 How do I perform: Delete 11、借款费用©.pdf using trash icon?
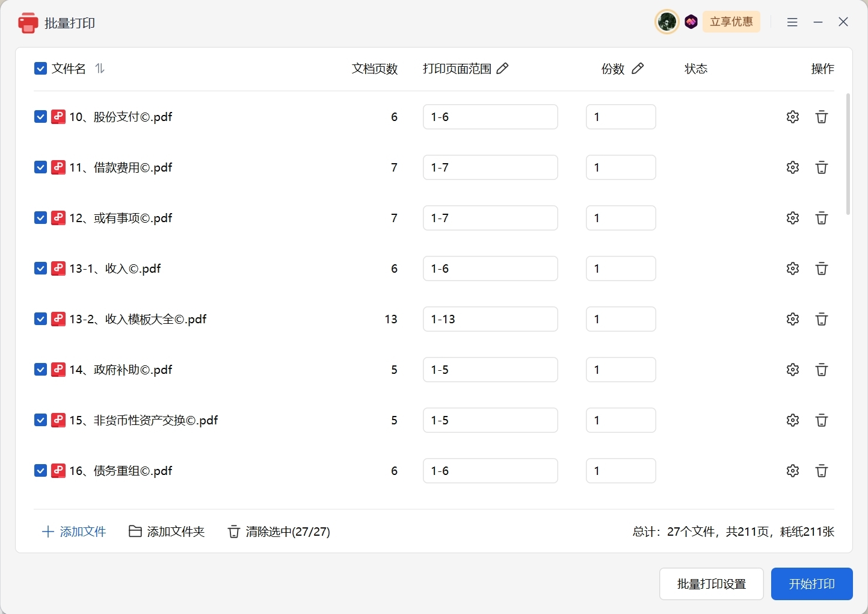(x=822, y=167)
